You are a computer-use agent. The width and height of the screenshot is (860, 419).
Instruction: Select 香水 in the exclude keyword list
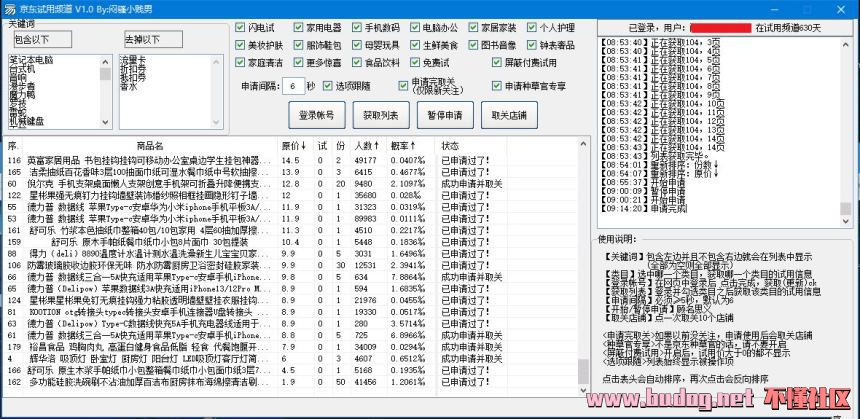point(128,87)
